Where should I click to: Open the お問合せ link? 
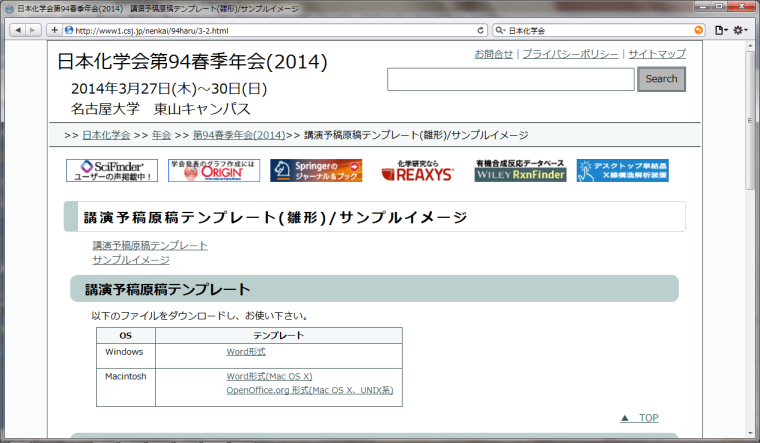pyautogui.click(x=493, y=54)
